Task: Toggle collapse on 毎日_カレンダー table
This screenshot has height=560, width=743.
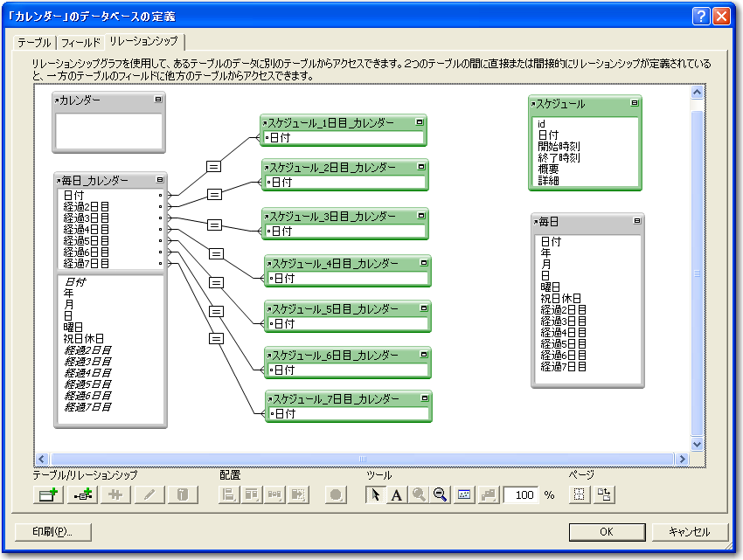Action: coord(159,180)
